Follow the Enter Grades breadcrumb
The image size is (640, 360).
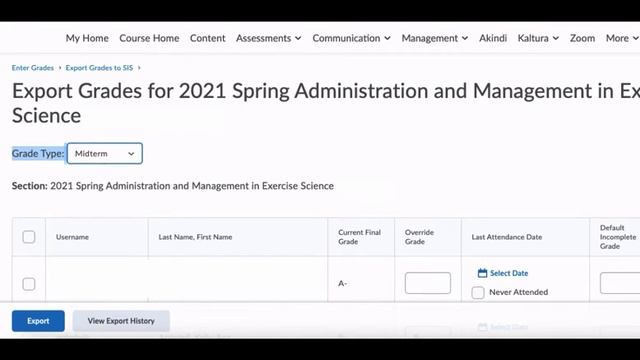(33, 68)
